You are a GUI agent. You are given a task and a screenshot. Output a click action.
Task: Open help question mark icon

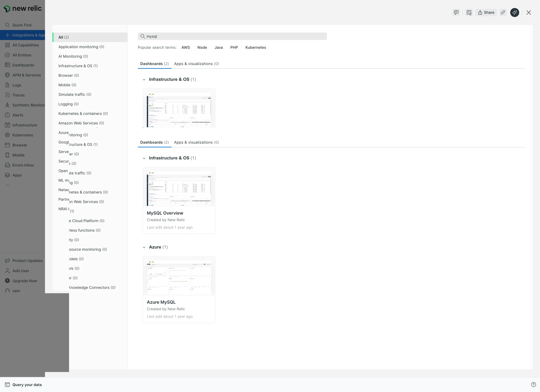[533, 385]
